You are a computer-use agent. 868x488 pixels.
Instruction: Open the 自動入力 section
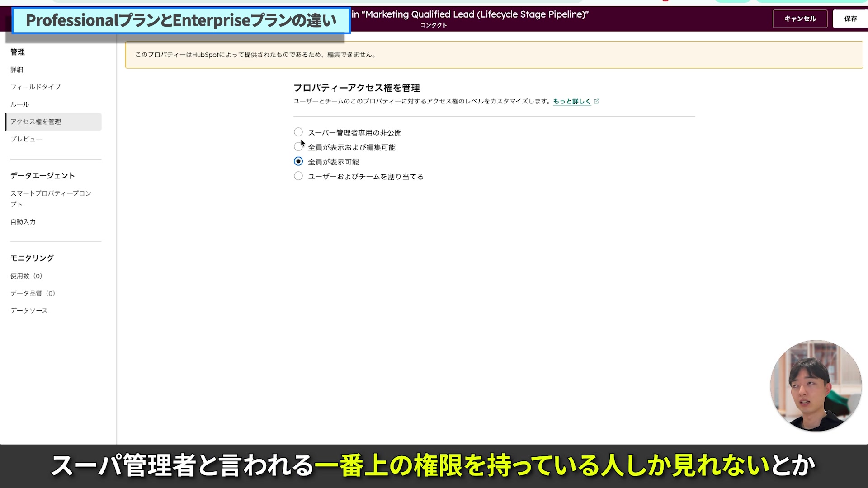coord(23,221)
